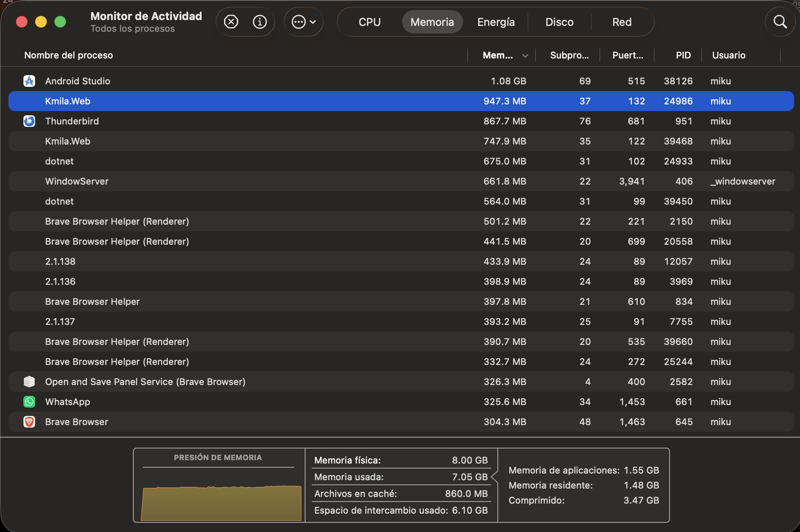The width and height of the screenshot is (800, 532).
Task: Select Brave Browser Helper with PID 834
Action: pos(401,301)
